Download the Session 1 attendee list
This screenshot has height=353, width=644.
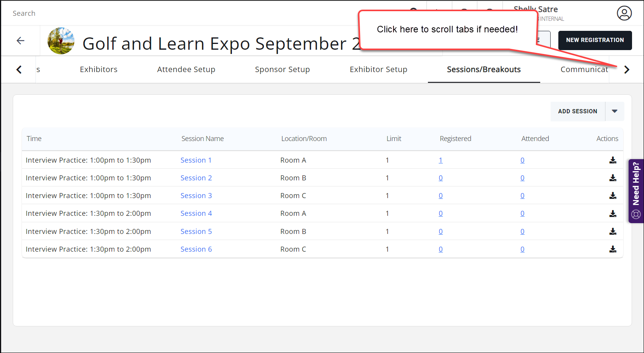coord(612,160)
